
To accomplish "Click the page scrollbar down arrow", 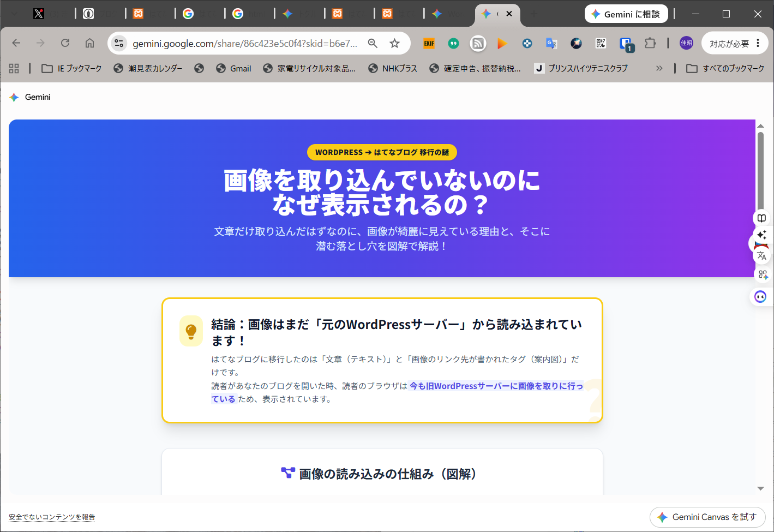I will pos(760,488).
